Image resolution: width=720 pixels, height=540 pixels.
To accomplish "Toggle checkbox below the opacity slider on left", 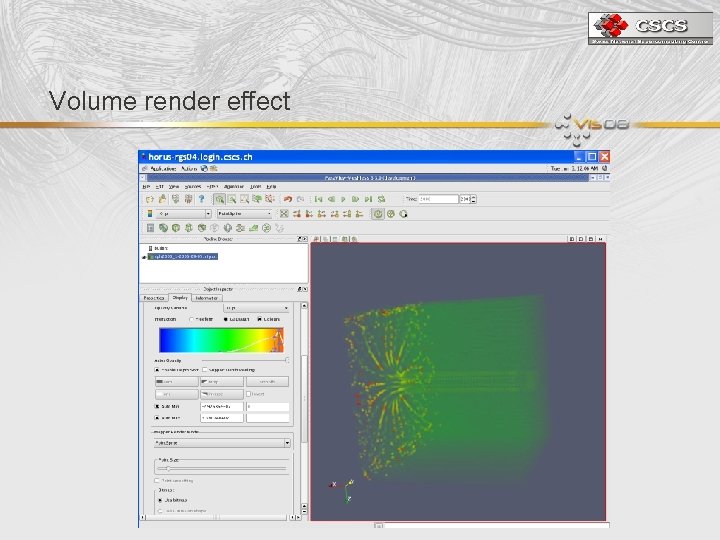I will tap(157, 370).
